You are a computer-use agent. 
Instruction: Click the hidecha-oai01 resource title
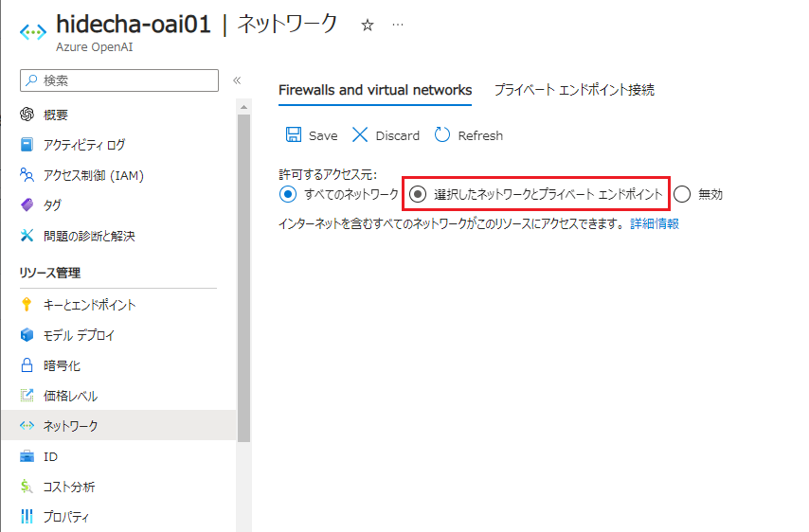[134, 25]
